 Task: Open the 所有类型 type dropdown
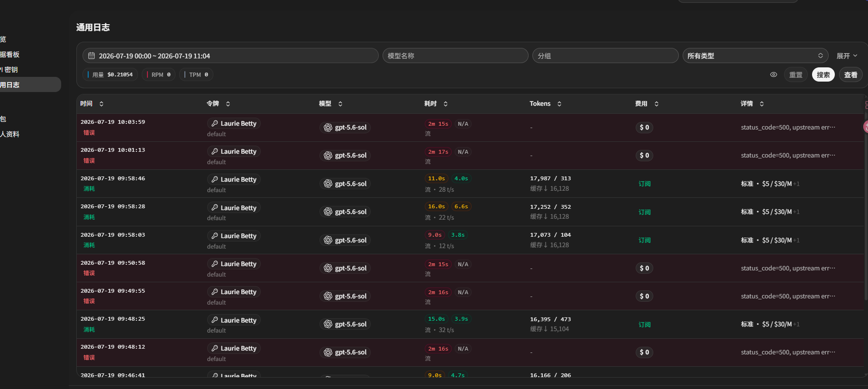click(755, 56)
